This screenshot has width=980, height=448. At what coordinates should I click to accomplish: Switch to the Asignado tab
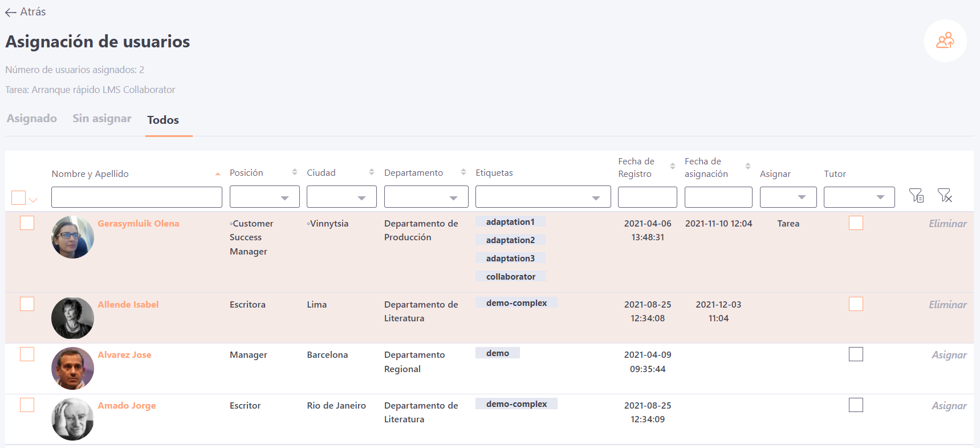click(x=32, y=119)
